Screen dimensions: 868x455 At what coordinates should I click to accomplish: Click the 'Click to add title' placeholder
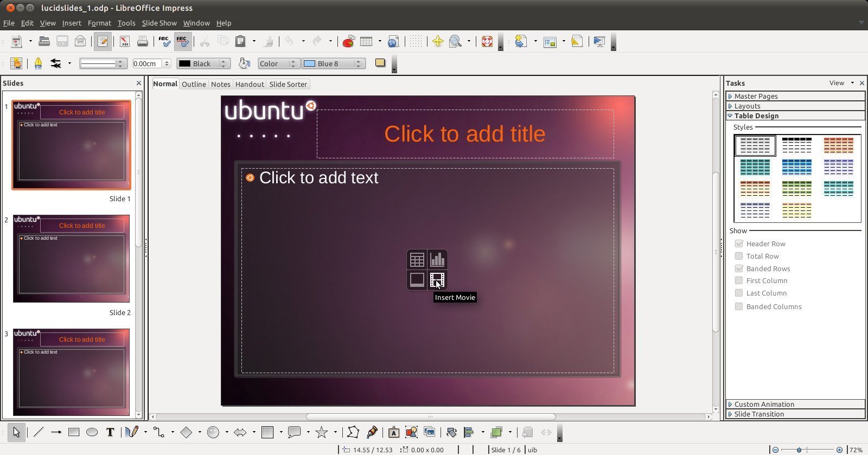tap(465, 134)
